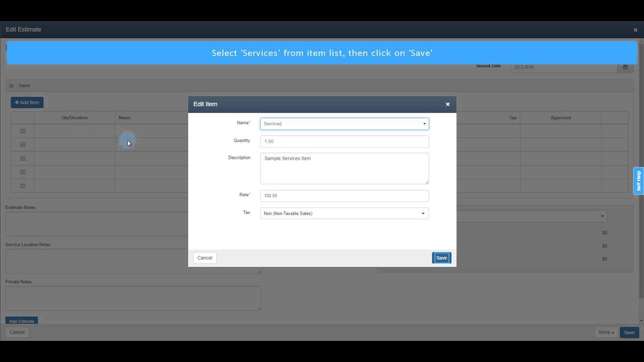
Task: Close the Edit Item dialog with X
Action: 447,104
